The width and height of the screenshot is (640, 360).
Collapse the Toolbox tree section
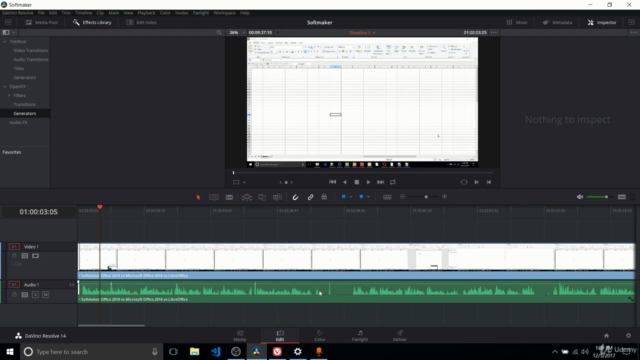[x=5, y=42]
